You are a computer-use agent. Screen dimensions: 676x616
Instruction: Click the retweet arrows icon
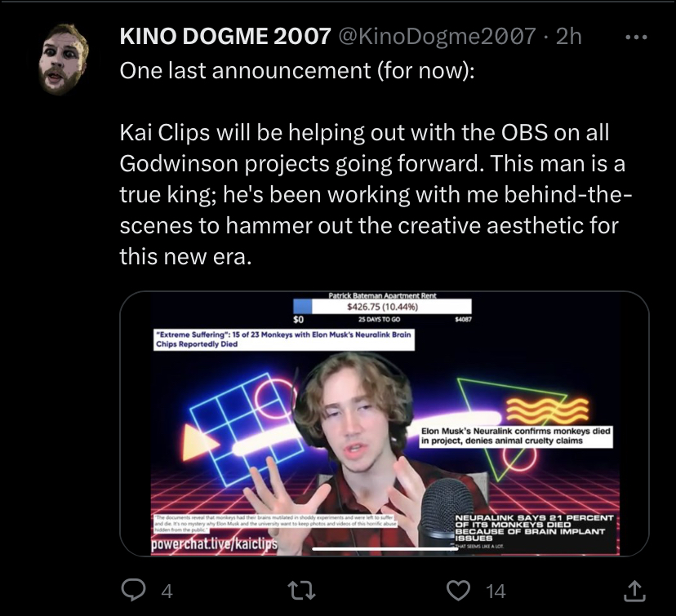point(302,591)
